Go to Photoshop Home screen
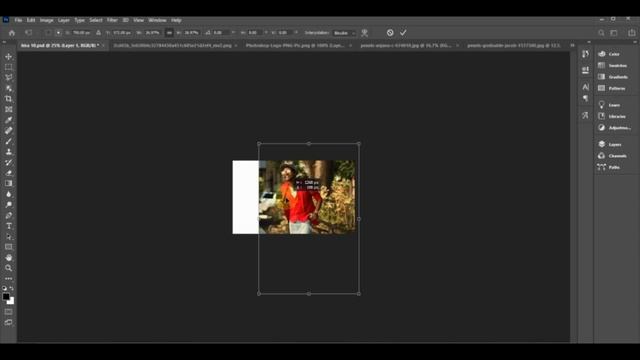This screenshot has height=360, width=640. 12,33
